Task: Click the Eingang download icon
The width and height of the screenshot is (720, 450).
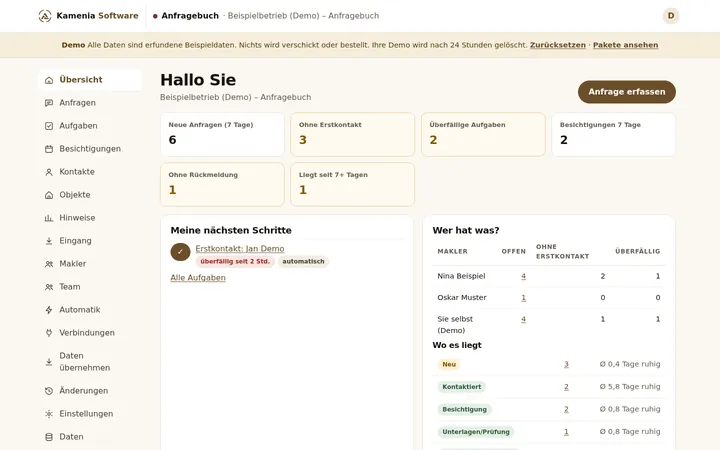Action: click(49, 241)
